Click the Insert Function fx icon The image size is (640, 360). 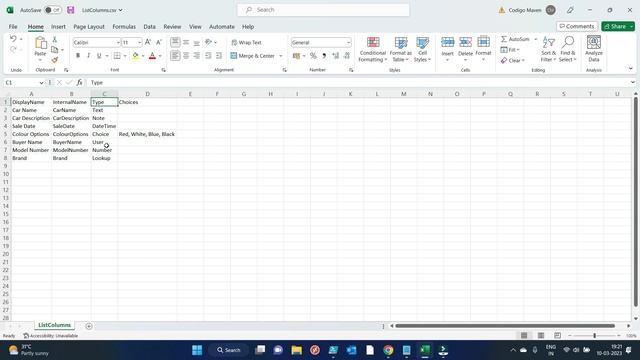[x=79, y=82]
